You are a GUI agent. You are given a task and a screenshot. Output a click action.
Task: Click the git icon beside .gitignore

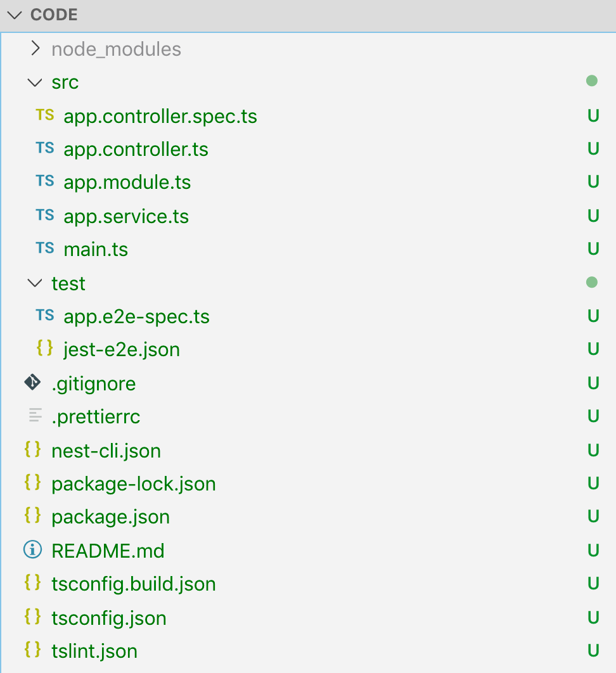32,382
